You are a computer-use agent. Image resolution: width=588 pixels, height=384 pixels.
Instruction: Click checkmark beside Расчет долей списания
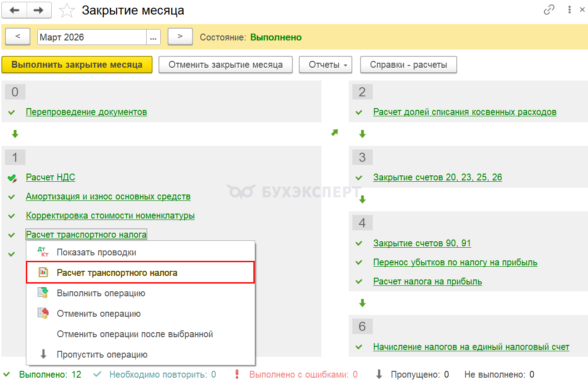pyautogui.click(x=359, y=112)
